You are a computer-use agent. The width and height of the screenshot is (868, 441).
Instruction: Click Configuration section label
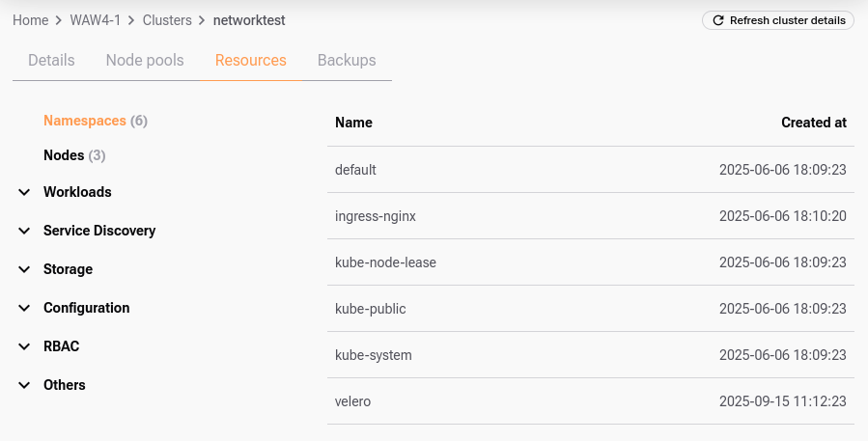[86, 308]
